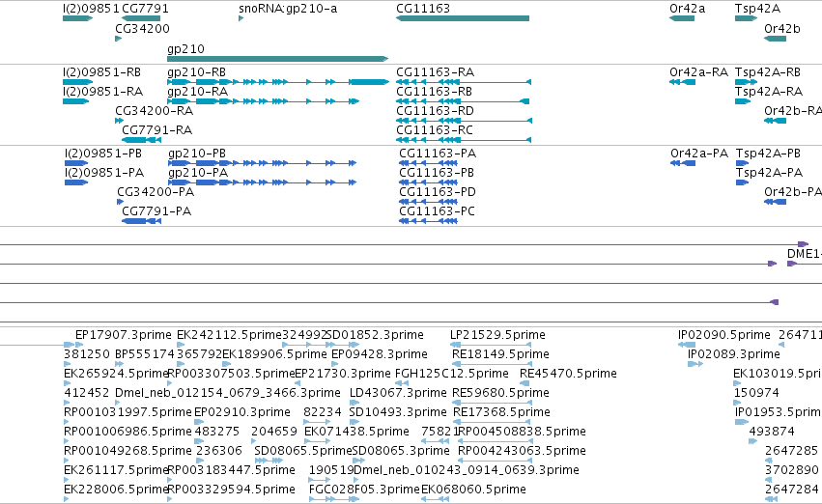822x504 pixels.
Task: Open EST RP001049268.5prime
Action: (128, 451)
